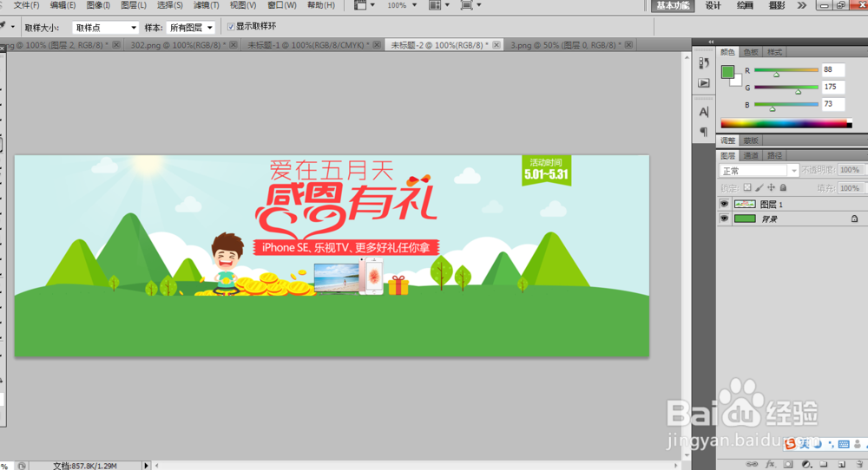This screenshot has width=868, height=470.
Task: Close the 未标题-2 document tab
Action: [496, 45]
